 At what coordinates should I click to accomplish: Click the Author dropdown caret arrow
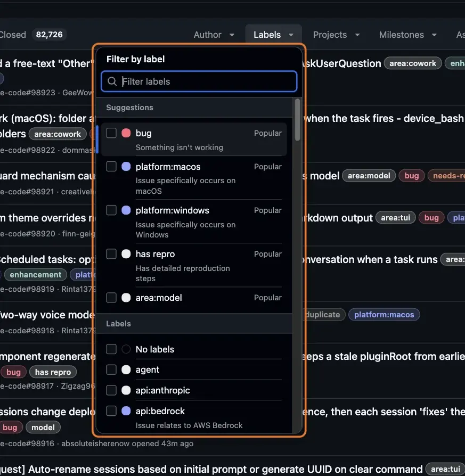pyautogui.click(x=232, y=35)
